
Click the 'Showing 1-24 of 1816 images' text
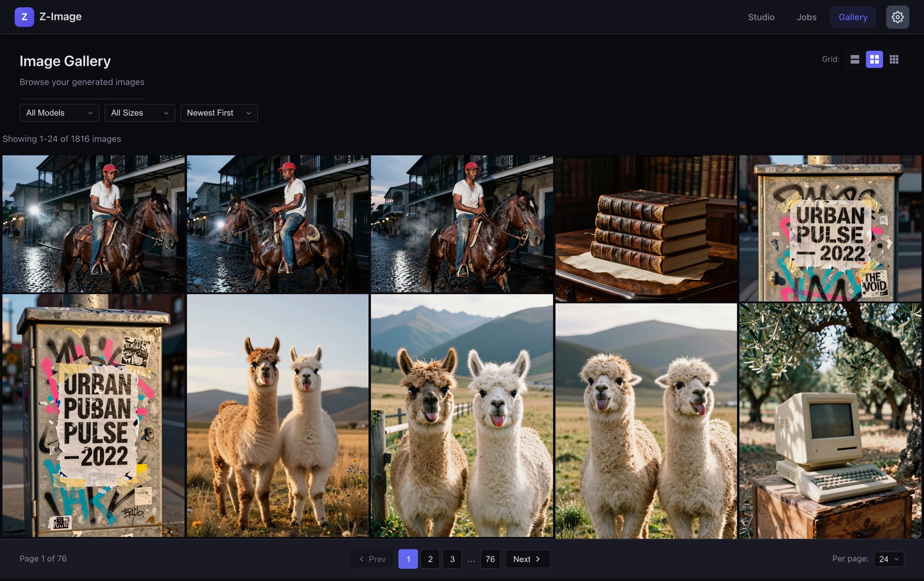pyautogui.click(x=62, y=139)
